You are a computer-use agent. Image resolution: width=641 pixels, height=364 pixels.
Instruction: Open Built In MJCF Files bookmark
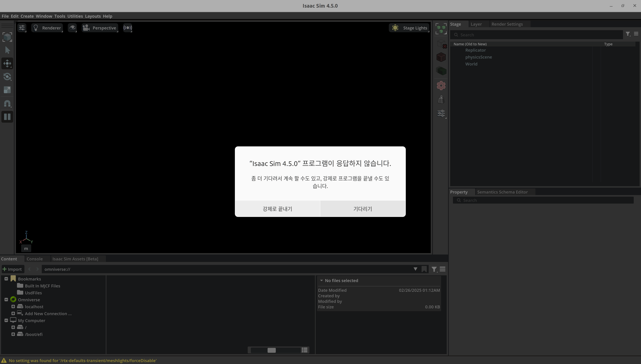42,286
